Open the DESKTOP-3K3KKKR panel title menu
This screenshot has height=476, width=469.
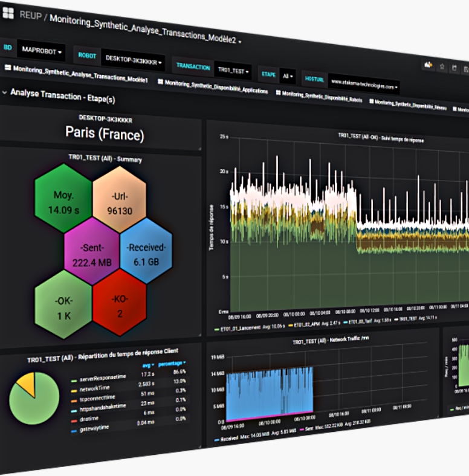tap(105, 118)
